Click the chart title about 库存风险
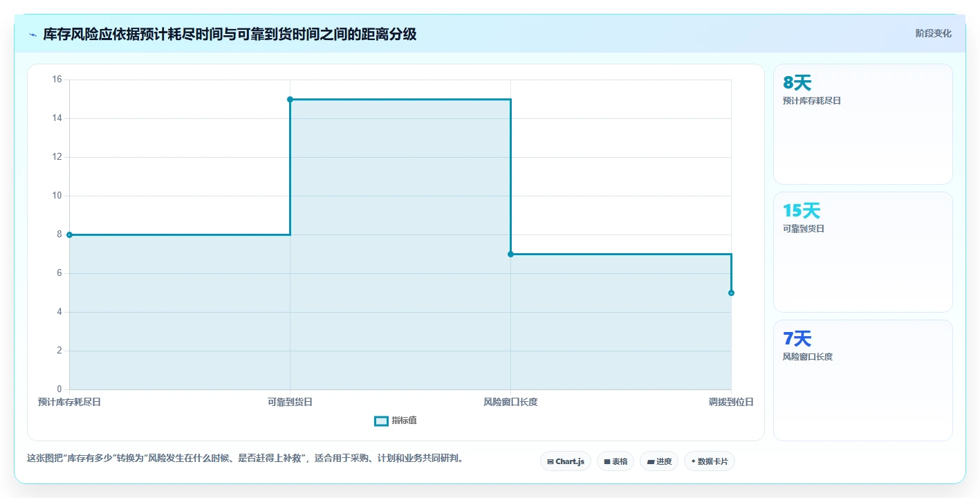 click(230, 35)
